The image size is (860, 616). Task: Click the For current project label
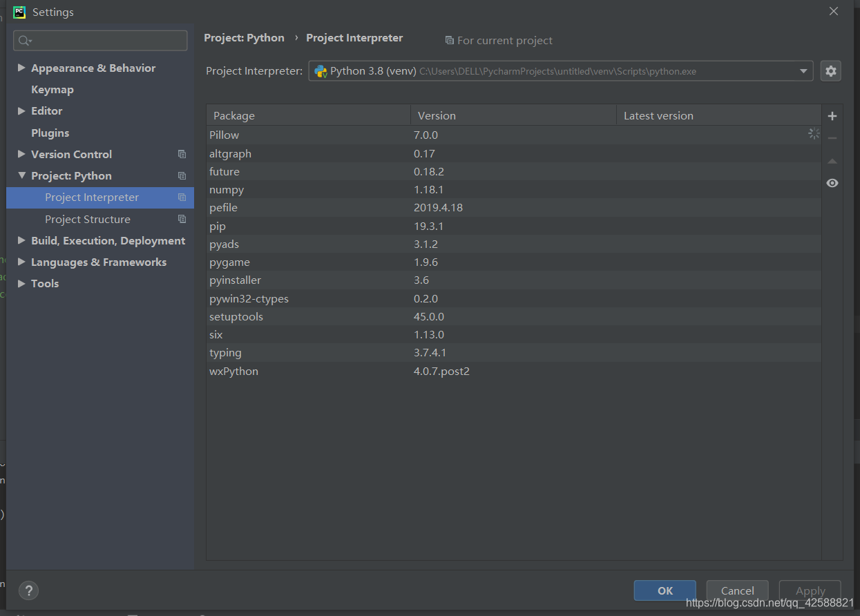tap(505, 41)
